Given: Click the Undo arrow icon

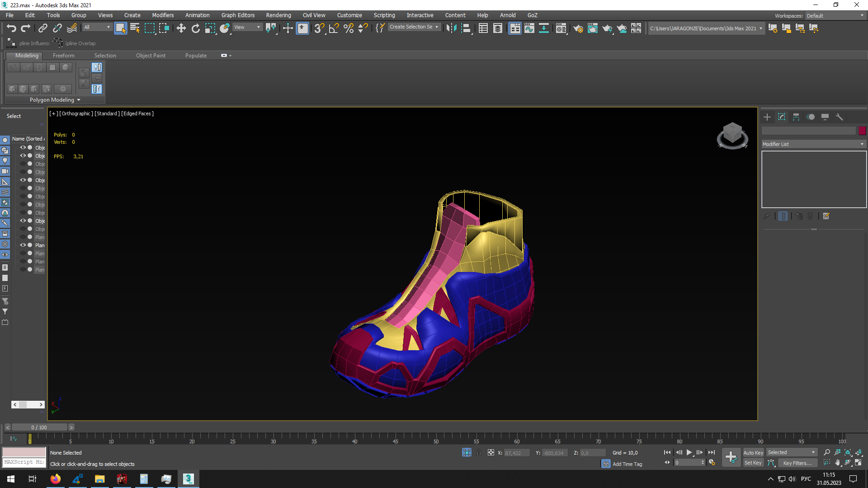Looking at the screenshot, I should click(x=11, y=28).
